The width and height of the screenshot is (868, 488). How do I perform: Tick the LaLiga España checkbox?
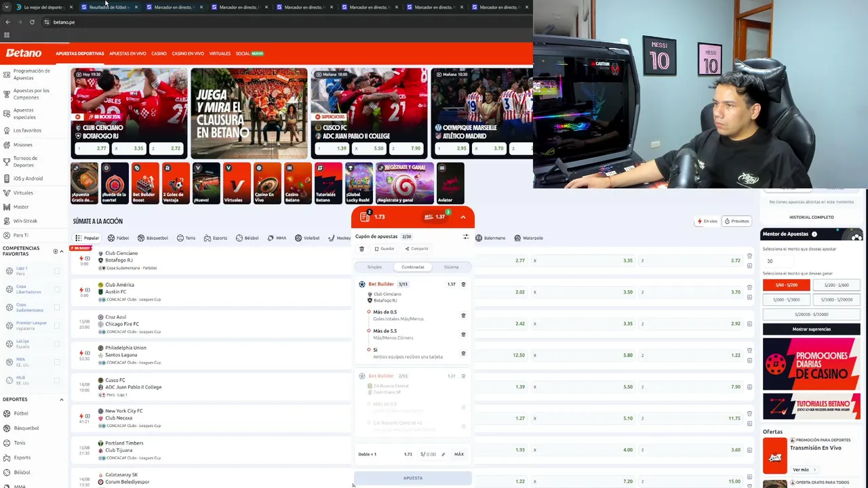coord(57,344)
